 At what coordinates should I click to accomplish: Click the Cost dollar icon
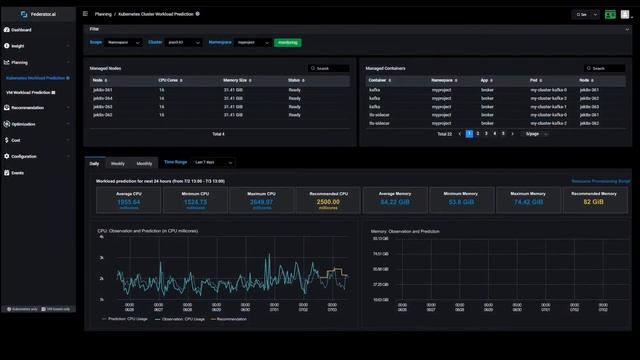(7, 140)
